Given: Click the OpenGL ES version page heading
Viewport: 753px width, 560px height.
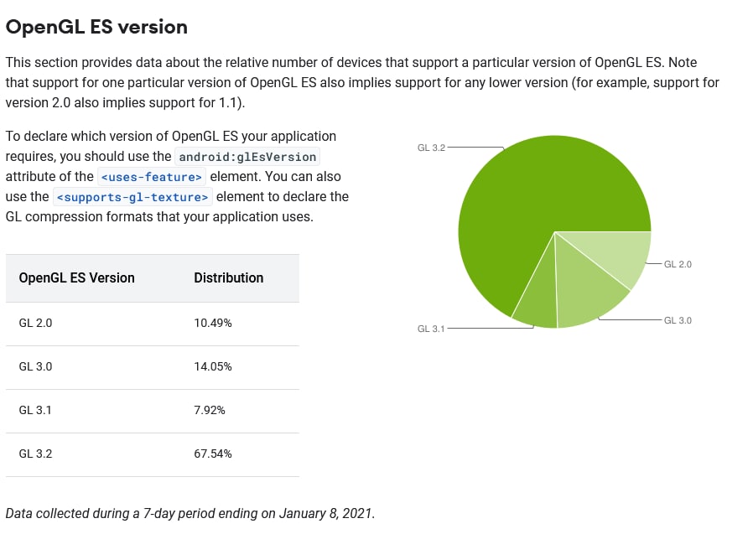Looking at the screenshot, I should coord(96,27).
